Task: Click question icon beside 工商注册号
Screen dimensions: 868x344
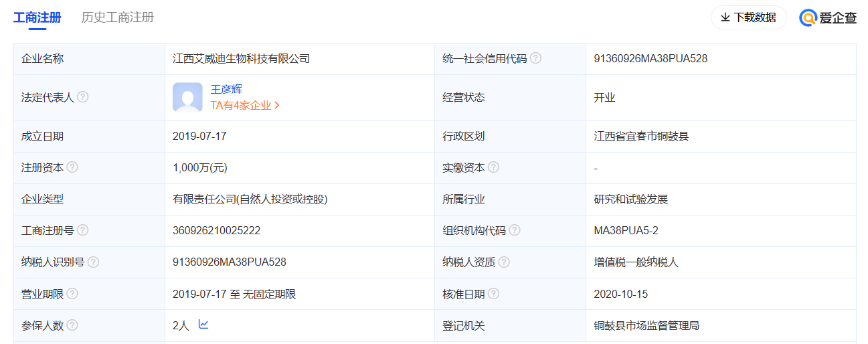Action: click(82, 230)
